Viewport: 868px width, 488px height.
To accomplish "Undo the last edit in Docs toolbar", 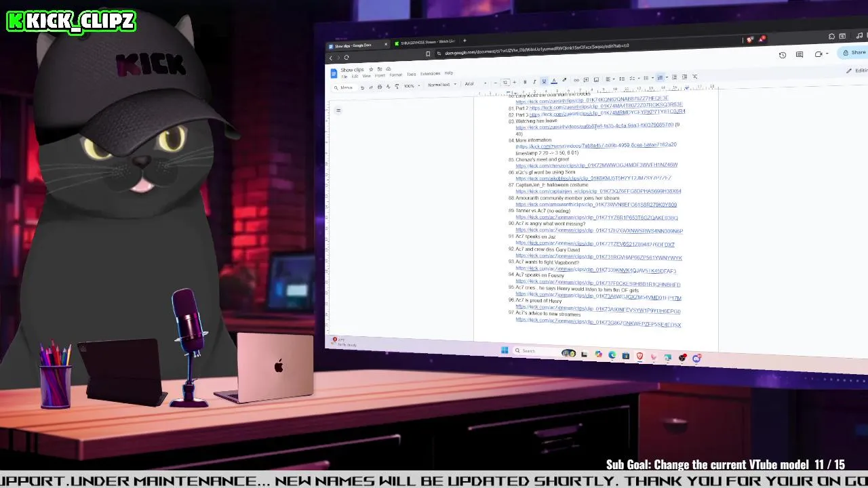I will (x=362, y=87).
